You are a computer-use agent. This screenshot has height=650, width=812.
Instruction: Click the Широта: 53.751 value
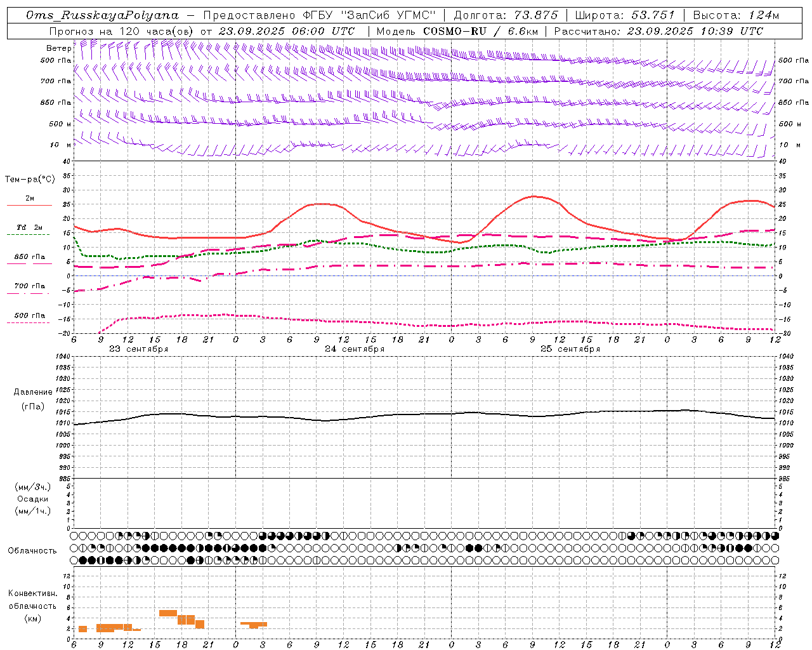point(625,16)
